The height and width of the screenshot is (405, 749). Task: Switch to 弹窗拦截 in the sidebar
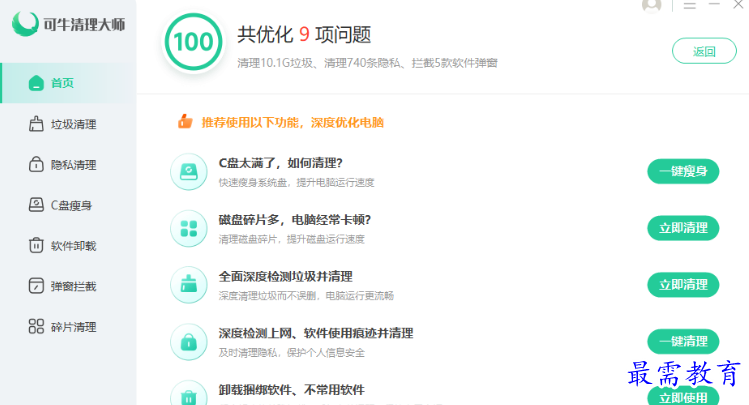click(x=68, y=287)
